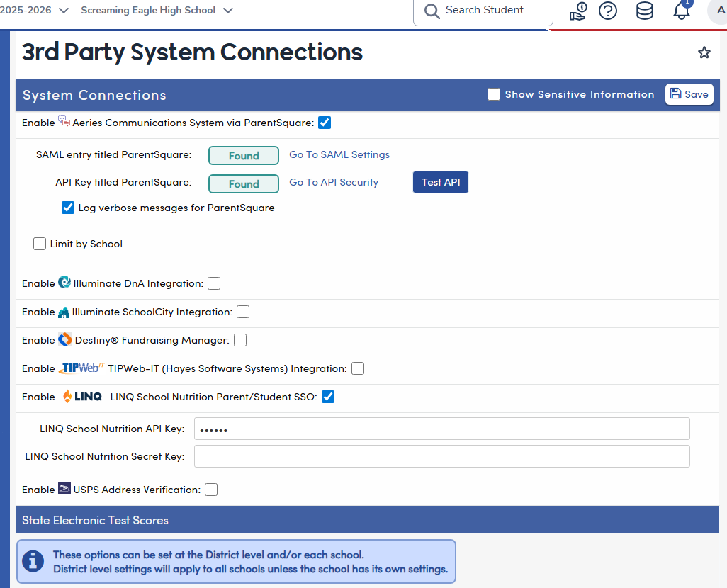Image resolution: width=727 pixels, height=588 pixels.
Task: Click the Search Student field
Action: 483,11
